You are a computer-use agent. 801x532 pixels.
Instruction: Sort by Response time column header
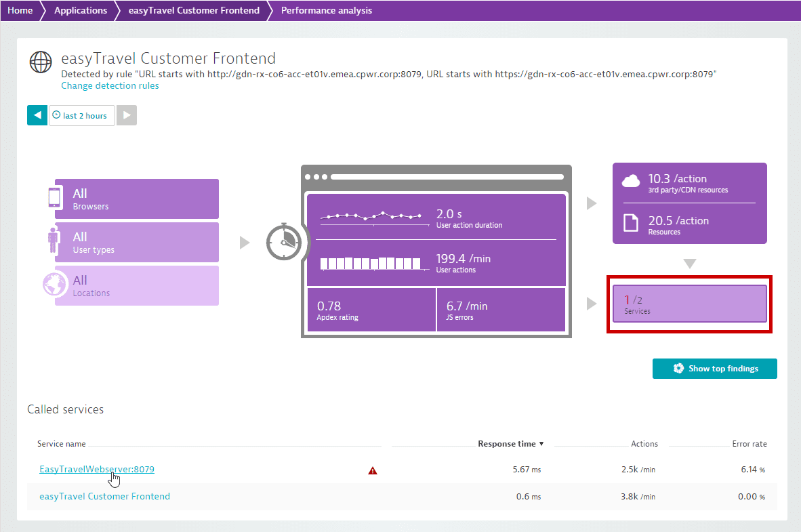click(x=510, y=444)
